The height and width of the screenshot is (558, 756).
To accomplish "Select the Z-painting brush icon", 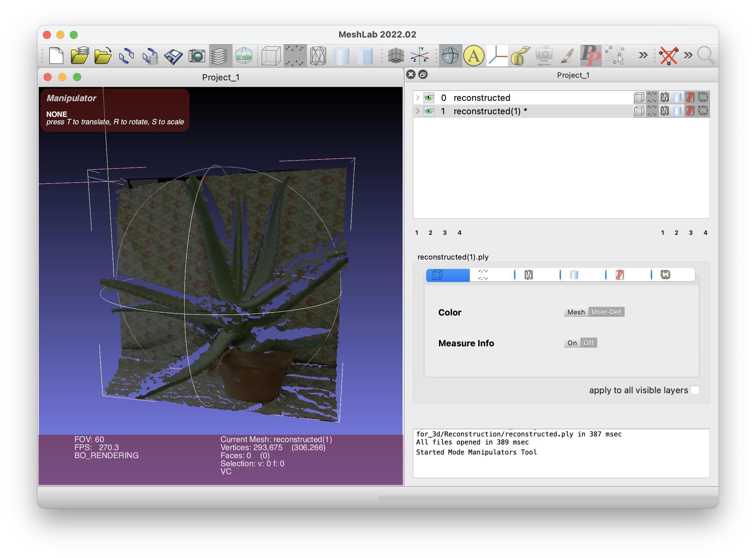I will coord(567,56).
